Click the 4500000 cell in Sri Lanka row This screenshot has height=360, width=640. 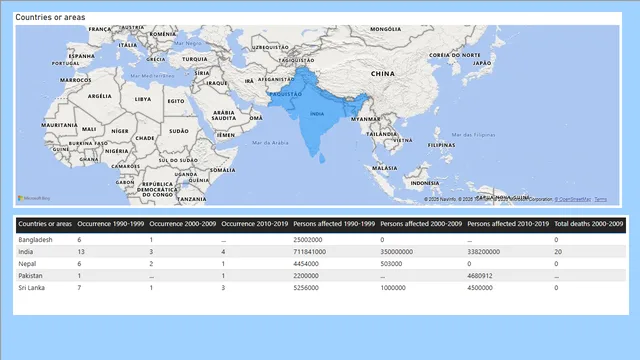tap(480, 288)
